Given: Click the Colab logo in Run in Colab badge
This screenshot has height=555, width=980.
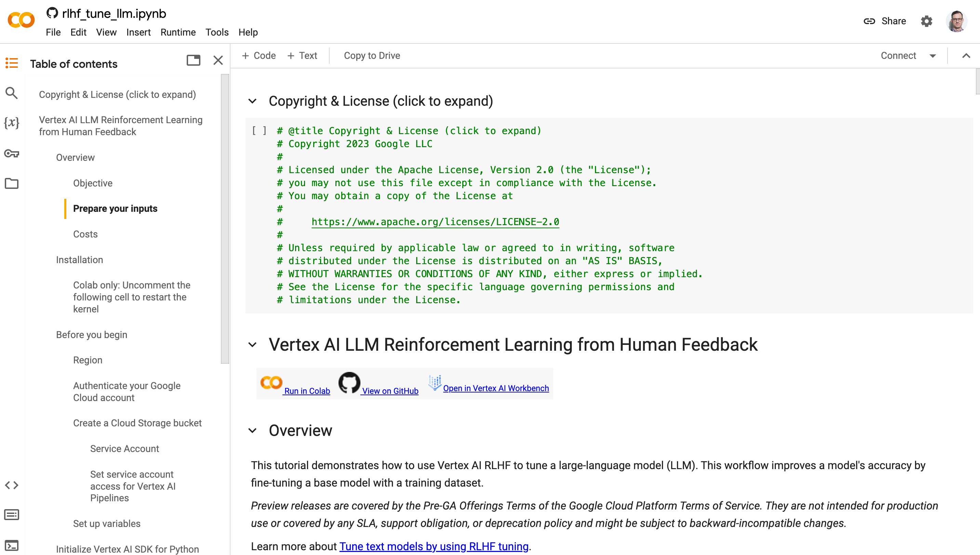Looking at the screenshot, I should (271, 382).
